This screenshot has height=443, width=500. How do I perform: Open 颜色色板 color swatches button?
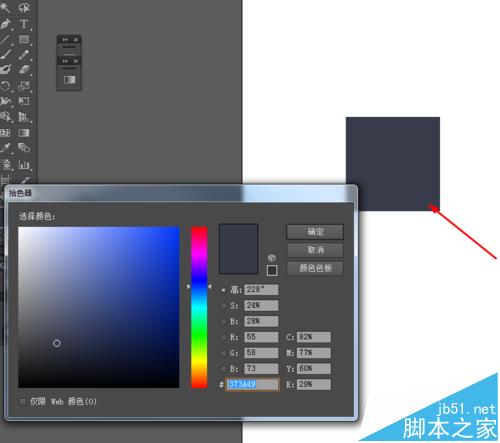point(315,268)
